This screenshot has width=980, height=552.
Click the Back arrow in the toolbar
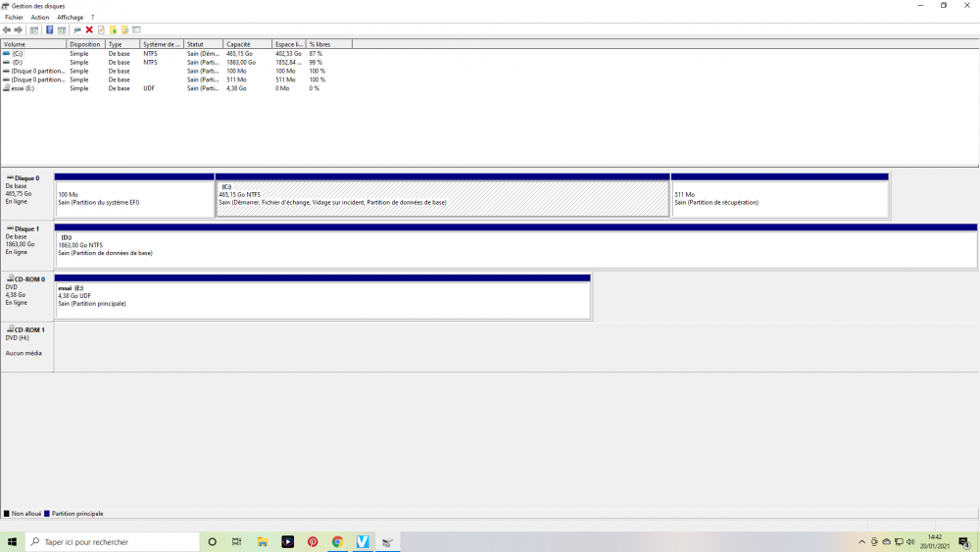6,30
